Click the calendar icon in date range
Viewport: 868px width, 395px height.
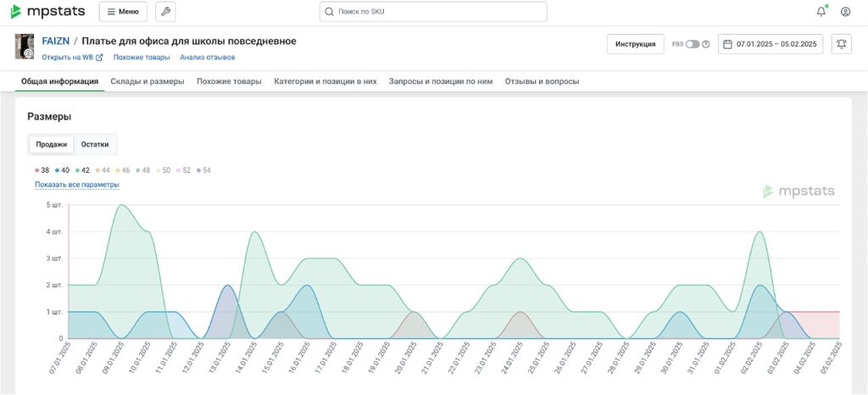[727, 44]
